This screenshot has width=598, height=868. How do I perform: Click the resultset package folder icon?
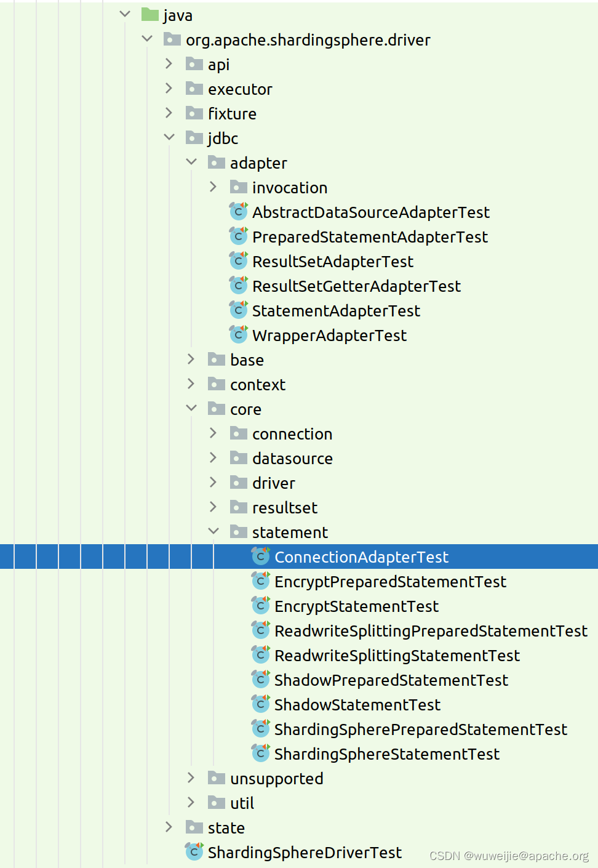[x=239, y=507]
